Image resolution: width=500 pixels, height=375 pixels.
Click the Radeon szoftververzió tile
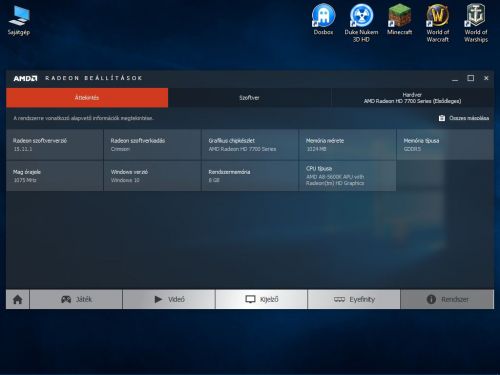(55, 145)
